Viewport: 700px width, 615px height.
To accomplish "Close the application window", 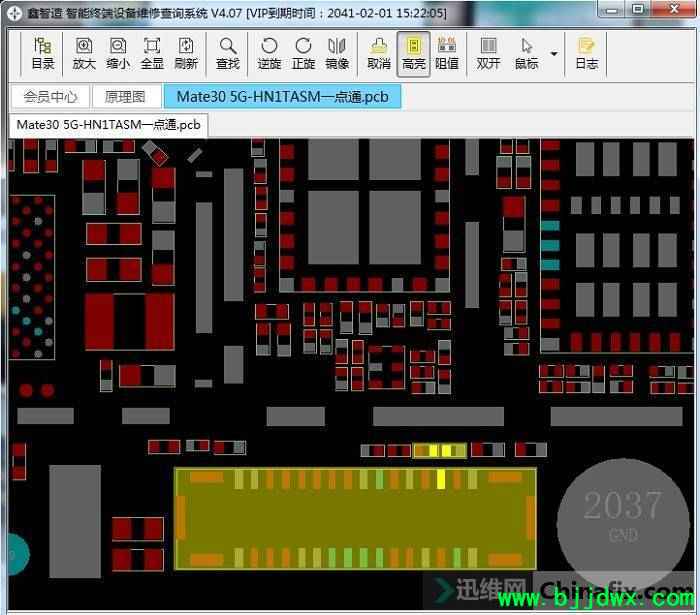I will click(674, 9).
